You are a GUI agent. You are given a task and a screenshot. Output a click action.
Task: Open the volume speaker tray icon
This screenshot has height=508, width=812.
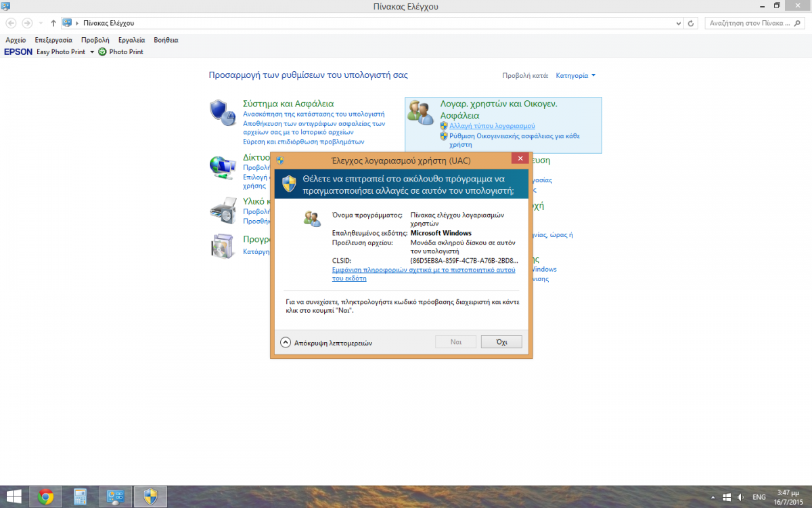tap(740, 497)
